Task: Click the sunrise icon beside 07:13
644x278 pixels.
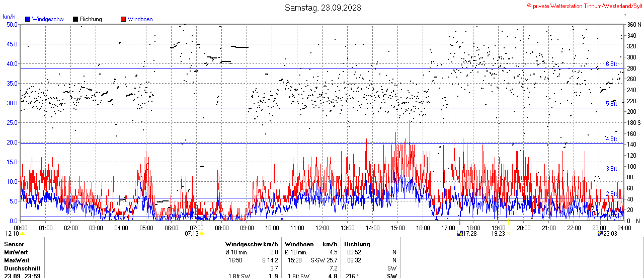Action: click(202, 234)
